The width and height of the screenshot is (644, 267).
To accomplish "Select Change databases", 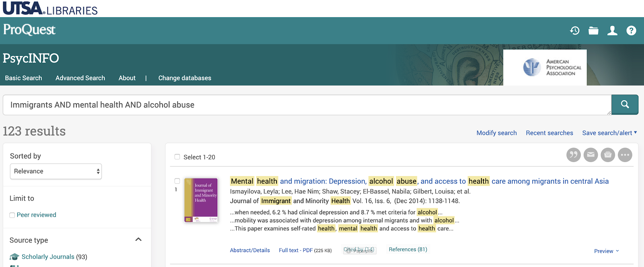I will click(185, 78).
